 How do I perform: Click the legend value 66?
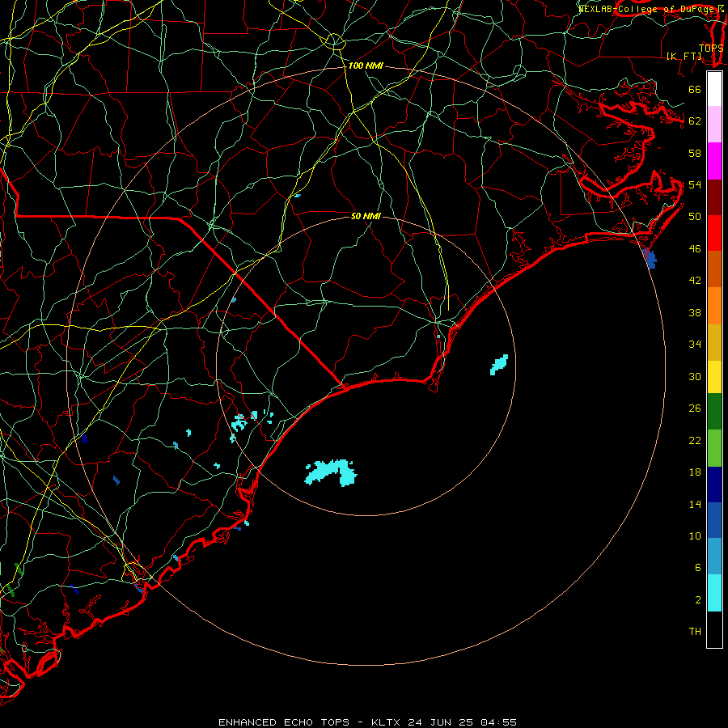pyautogui.click(x=695, y=89)
